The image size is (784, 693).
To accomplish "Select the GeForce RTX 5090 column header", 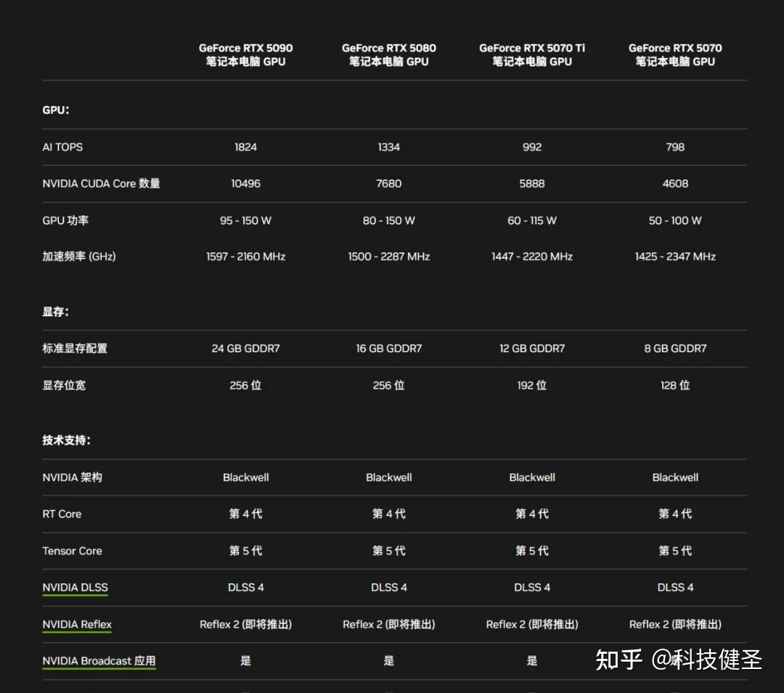I will click(245, 54).
